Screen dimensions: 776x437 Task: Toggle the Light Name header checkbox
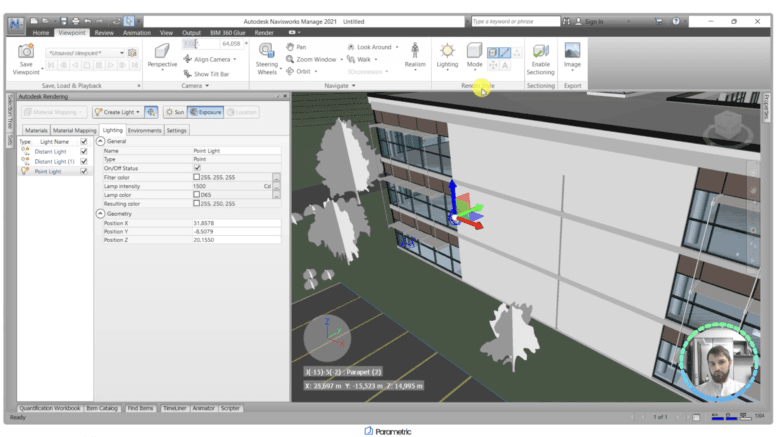pyautogui.click(x=84, y=142)
